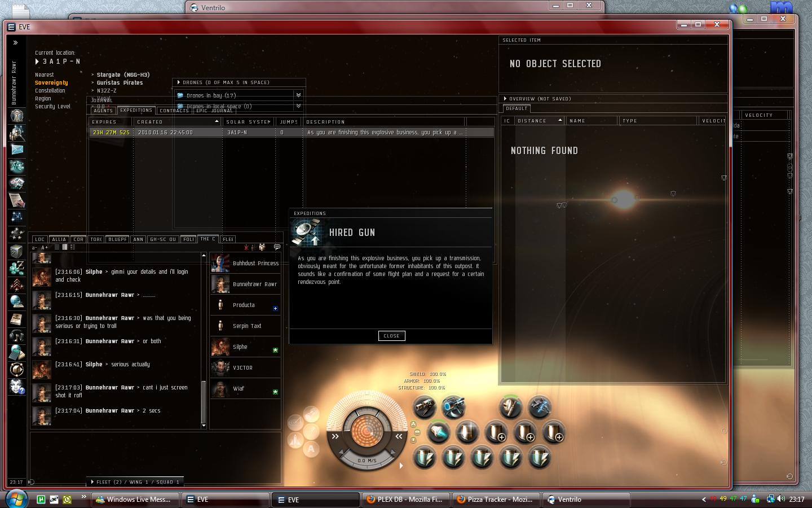Open the Help mask icon in Neocom
Screen dimensions: 812x508
point(17,386)
